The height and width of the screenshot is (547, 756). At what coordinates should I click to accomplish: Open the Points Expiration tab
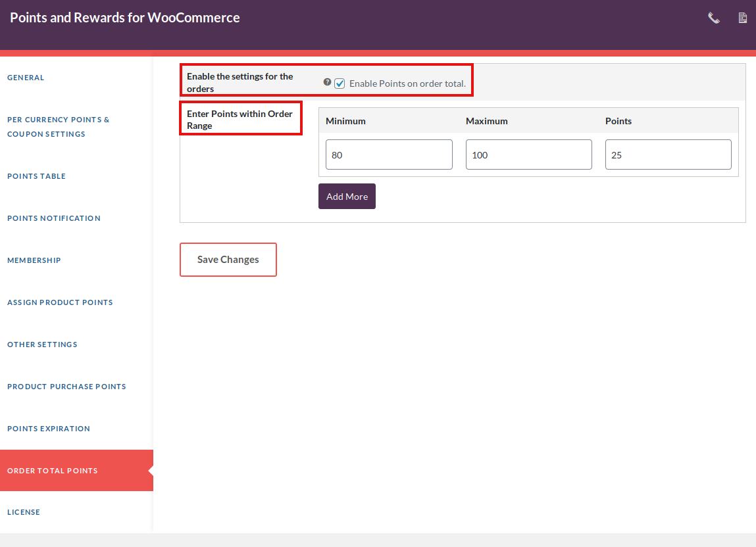(48, 429)
